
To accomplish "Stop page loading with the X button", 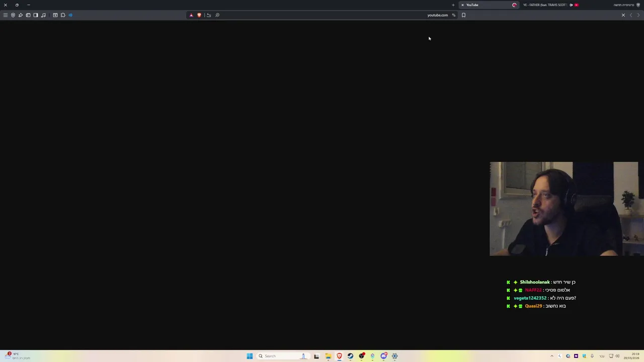I will click(x=623, y=15).
